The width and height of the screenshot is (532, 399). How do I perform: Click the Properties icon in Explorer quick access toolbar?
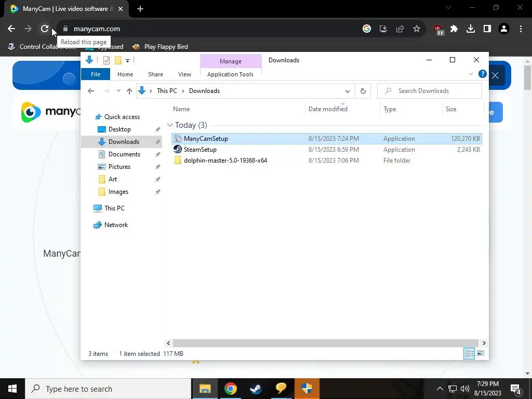[107, 60]
